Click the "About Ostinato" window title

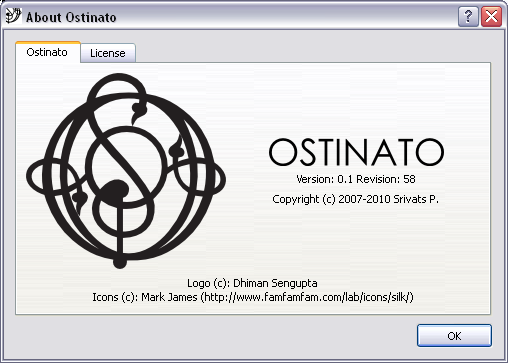pyautogui.click(x=71, y=17)
